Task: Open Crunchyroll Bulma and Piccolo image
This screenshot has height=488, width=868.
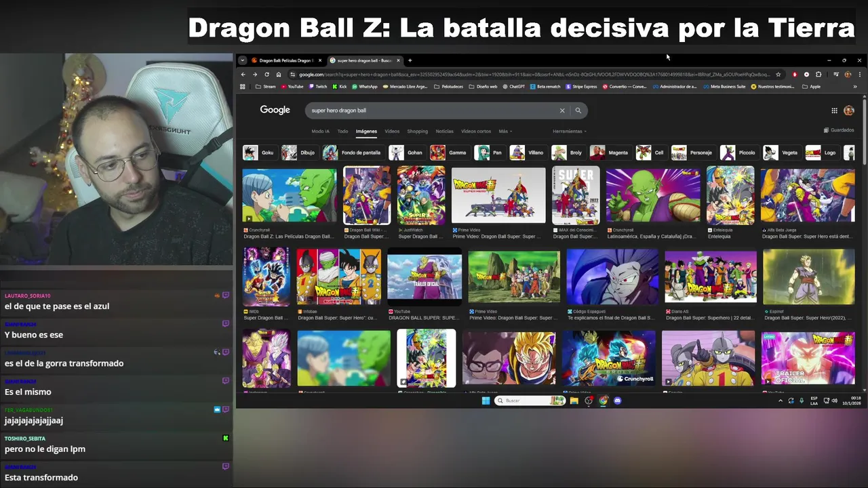Action: (x=290, y=195)
